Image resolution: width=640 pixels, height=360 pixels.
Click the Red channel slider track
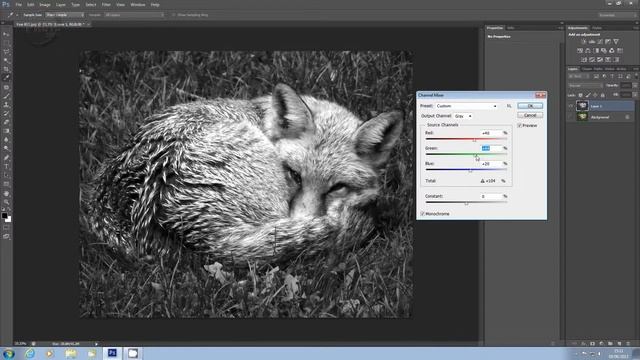tap(466, 139)
